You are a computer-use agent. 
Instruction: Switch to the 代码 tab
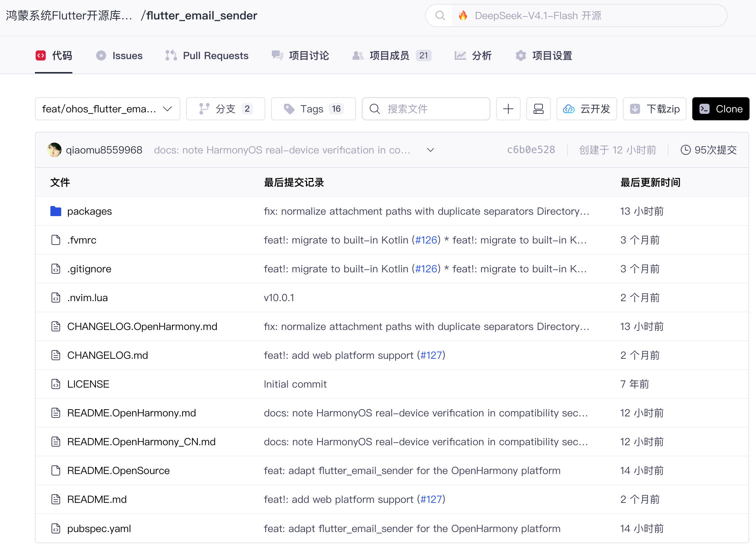click(54, 55)
